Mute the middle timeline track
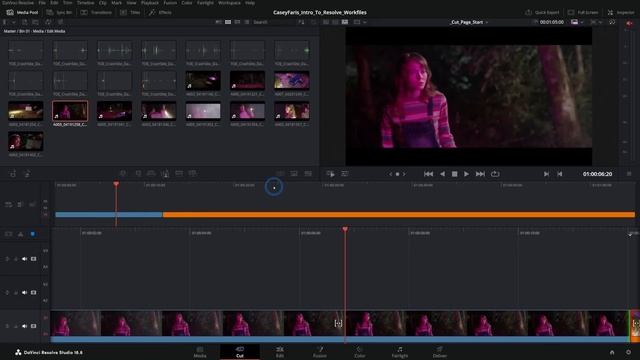This screenshot has width=640, height=360. [24, 293]
